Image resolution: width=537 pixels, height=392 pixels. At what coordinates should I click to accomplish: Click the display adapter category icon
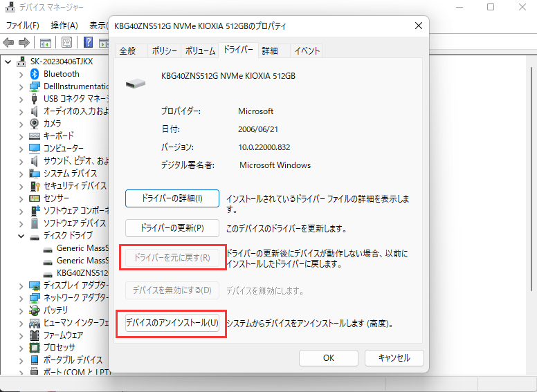(34, 286)
